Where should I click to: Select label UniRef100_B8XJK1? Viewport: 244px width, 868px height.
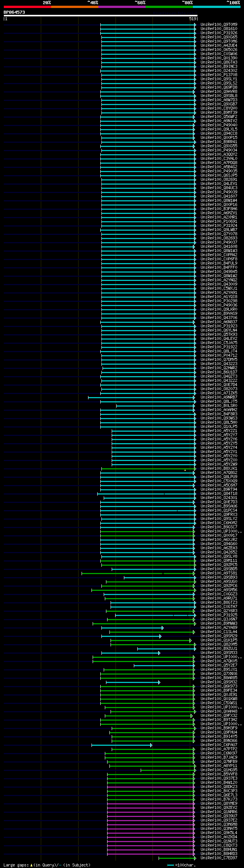click(219, 468)
